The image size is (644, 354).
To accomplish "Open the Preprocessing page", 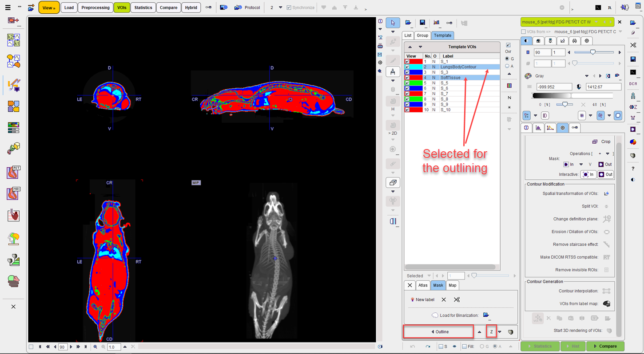I will (x=95, y=8).
